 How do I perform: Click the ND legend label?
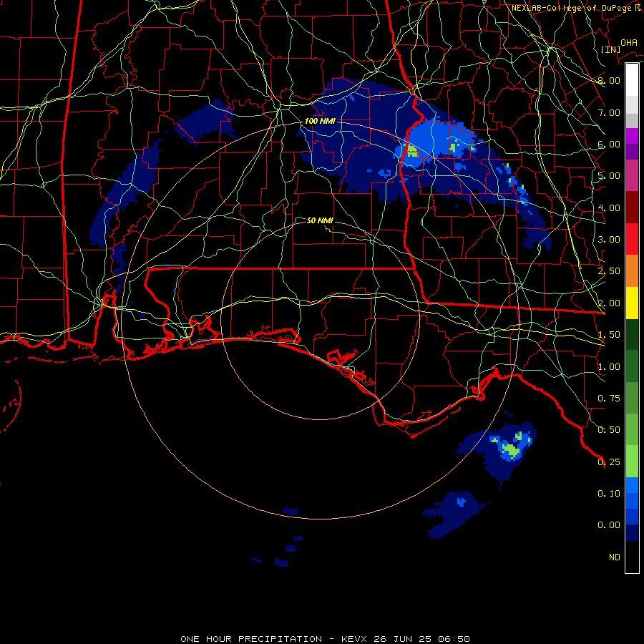pos(615,557)
